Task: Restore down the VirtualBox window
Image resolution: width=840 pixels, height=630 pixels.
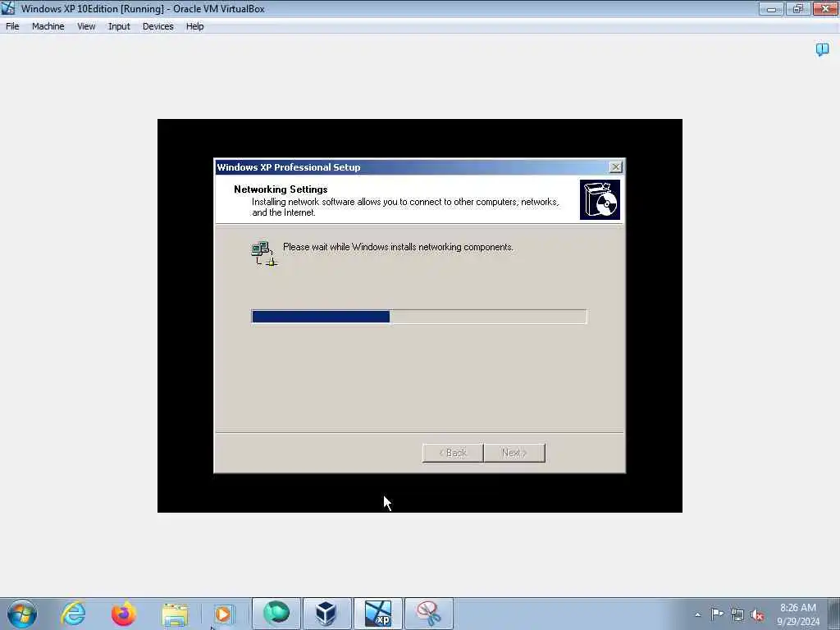Action: point(798,8)
